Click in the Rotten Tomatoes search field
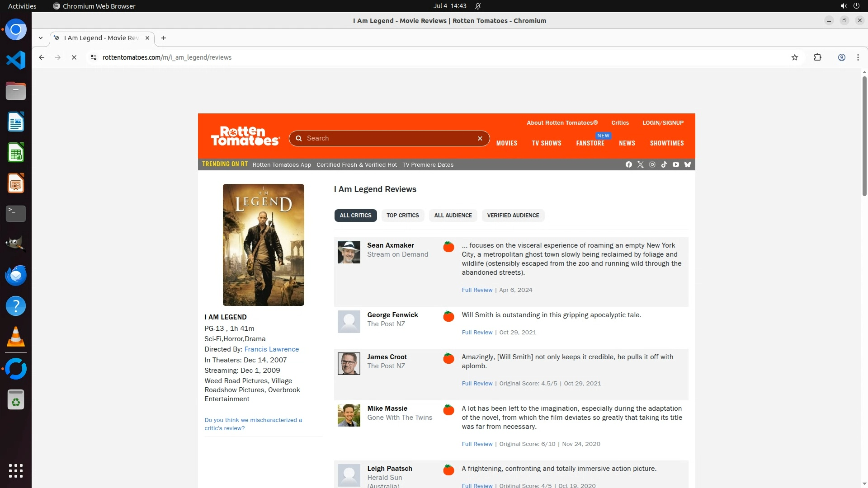Viewport: 868px width, 488px height. pyautogui.click(x=389, y=138)
